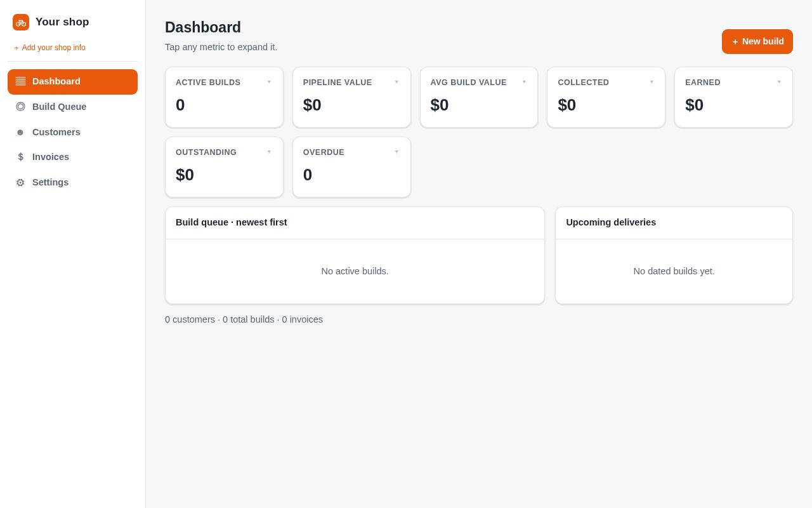The height and width of the screenshot is (508, 812).
Task: Expand the Outstanding metric arrow
Action: click(269, 152)
